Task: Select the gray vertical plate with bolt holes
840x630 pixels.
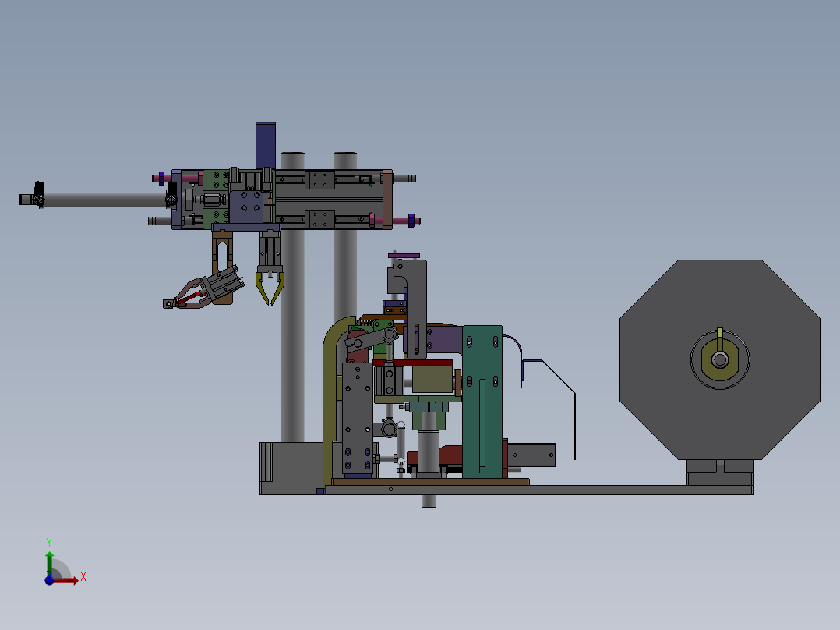Action: (357, 418)
